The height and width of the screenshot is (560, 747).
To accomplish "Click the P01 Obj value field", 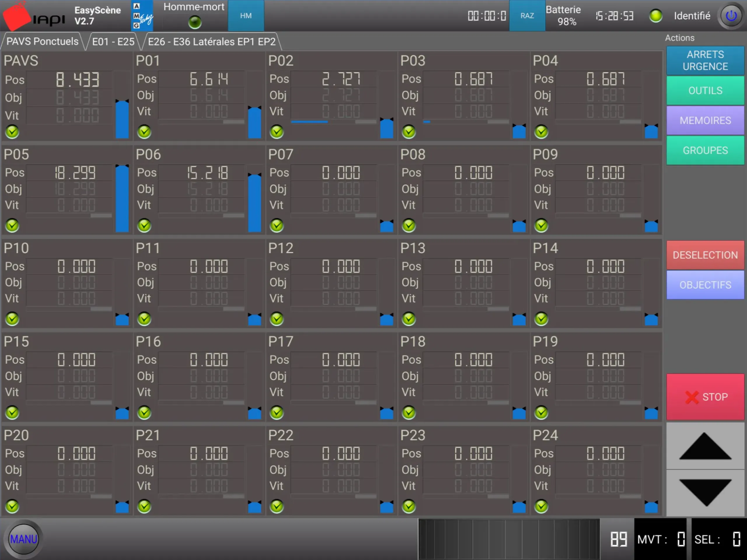I will 202,95.
